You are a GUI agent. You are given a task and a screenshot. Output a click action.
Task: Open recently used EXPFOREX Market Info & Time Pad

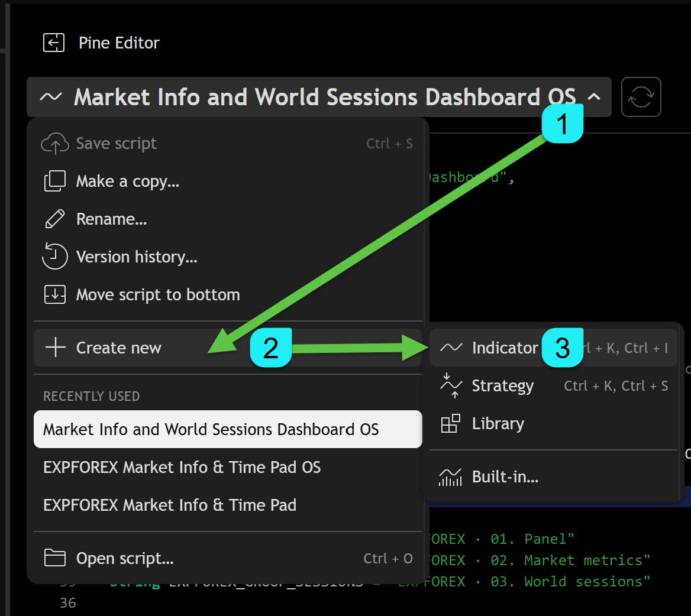(228, 505)
